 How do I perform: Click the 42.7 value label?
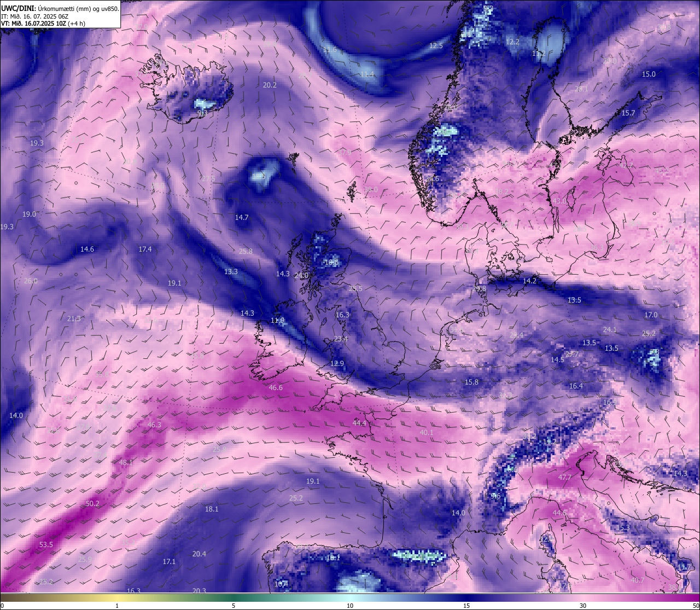click(626, 165)
